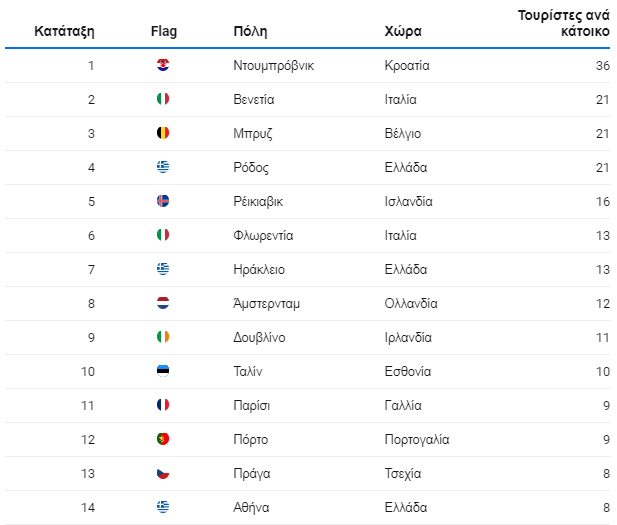This screenshot has width=617, height=525.
Task: Click the France flag icon for Παρίσι
Action: point(163,405)
